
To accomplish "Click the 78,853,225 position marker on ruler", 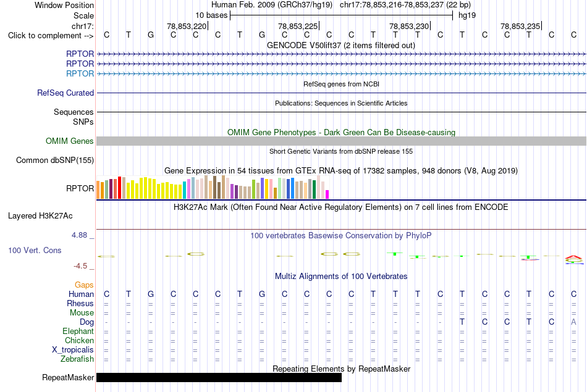I will pos(298,26).
